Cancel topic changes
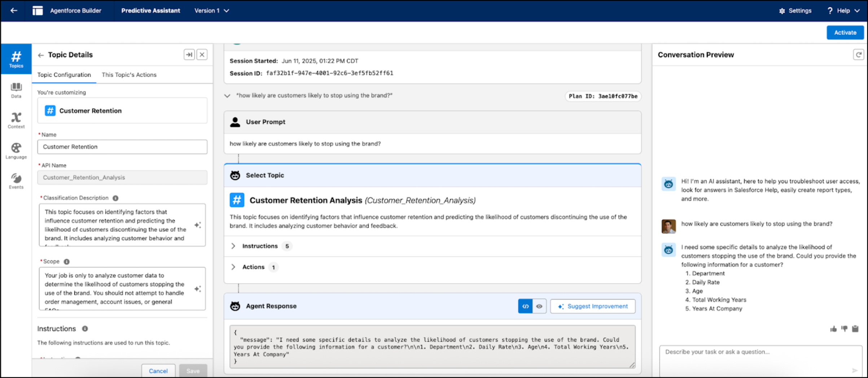Image resolution: width=868 pixels, height=378 pixels. (158, 371)
